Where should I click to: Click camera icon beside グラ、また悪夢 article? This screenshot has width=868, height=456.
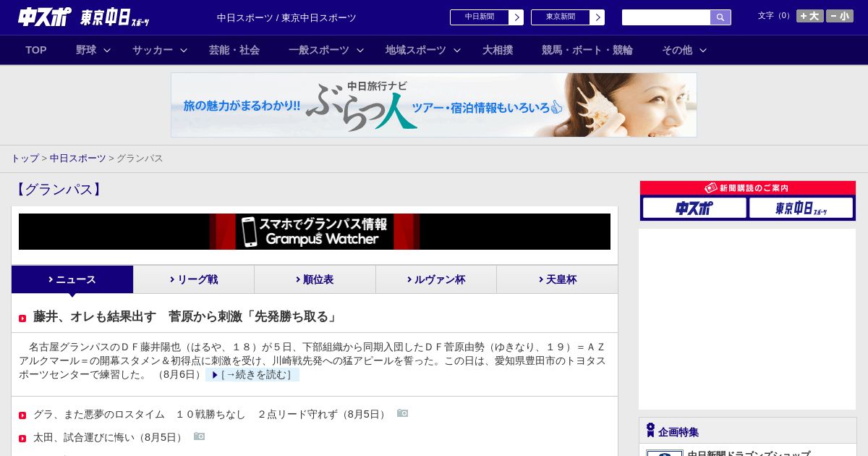coord(402,413)
